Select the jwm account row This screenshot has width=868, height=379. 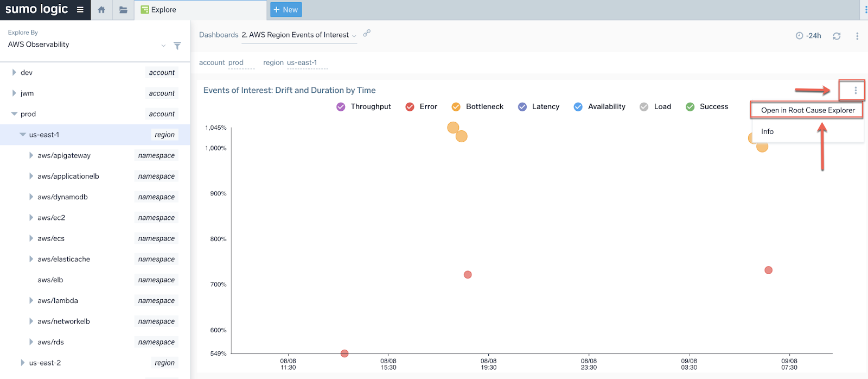95,93
